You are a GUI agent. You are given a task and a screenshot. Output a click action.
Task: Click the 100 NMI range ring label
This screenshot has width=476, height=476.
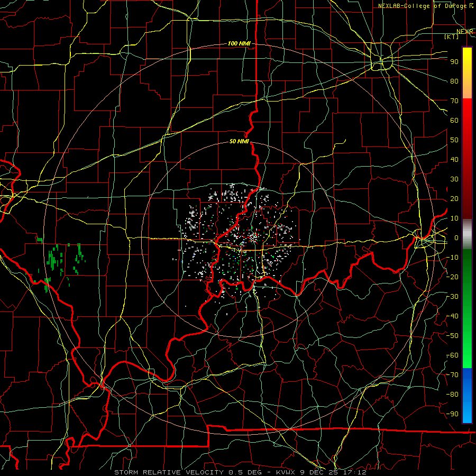click(x=239, y=44)
